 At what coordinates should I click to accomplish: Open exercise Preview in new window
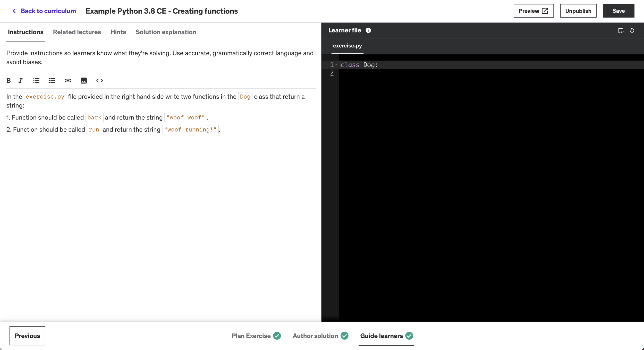tap(533, 11)
